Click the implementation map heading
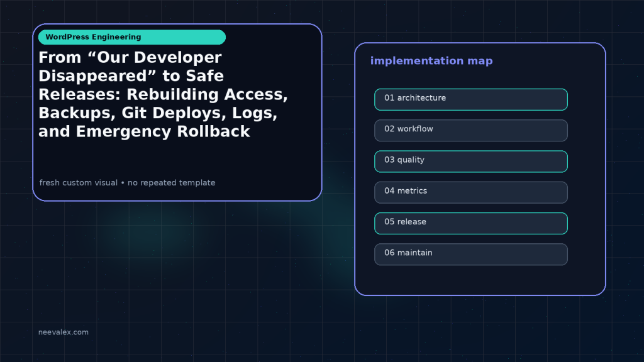 431,61
